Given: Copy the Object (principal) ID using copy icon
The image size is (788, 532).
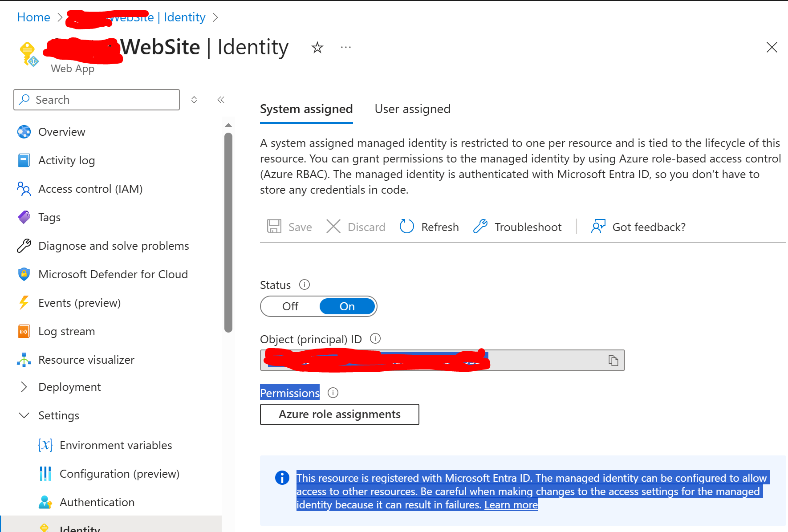Looking at the screenshot, I should click(614, 360).
